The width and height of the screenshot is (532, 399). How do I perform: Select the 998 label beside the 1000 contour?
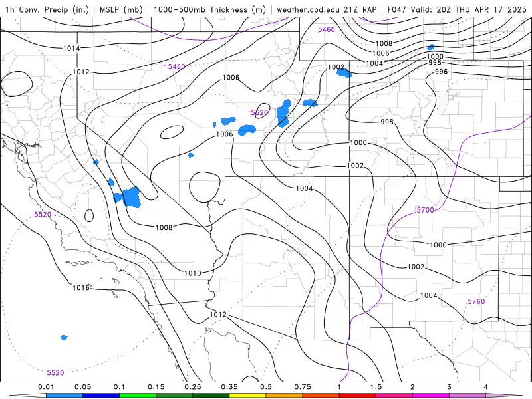[435, 62]
